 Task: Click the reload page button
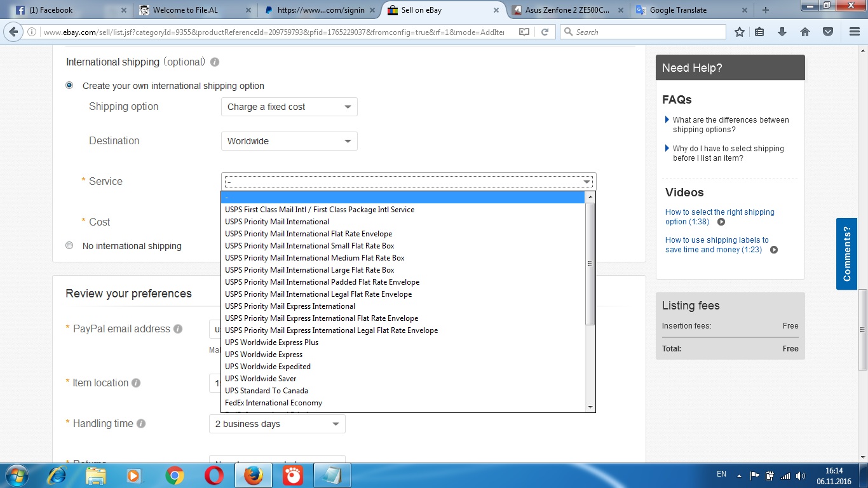545,32
